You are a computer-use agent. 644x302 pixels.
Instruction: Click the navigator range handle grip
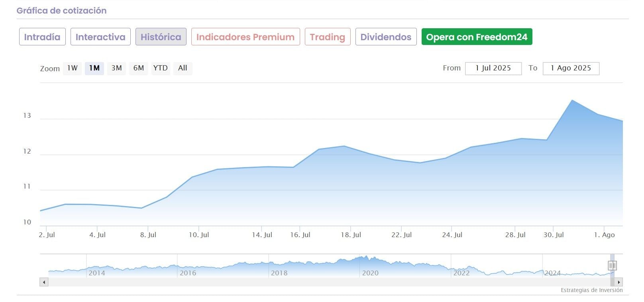[612, 265]
